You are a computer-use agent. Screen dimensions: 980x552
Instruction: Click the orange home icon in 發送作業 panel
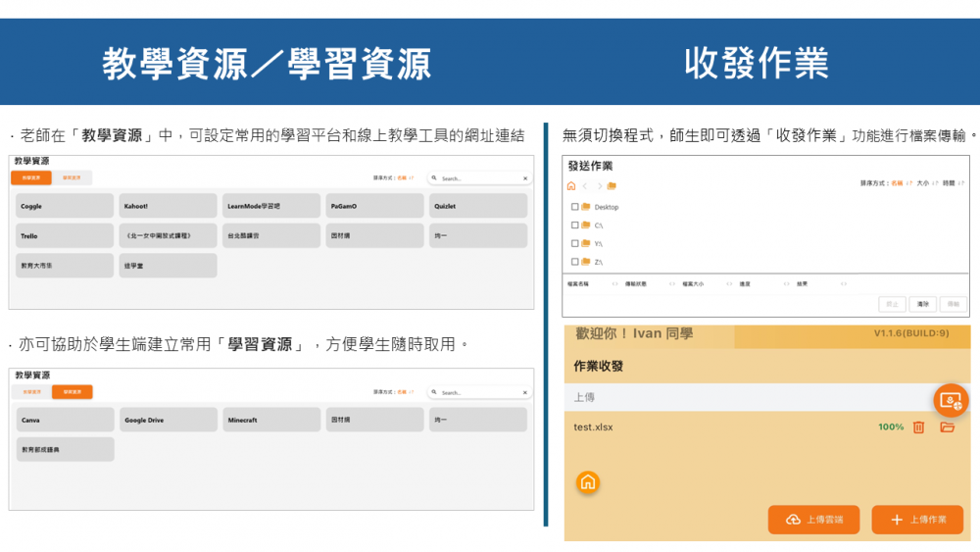(571, 186)
